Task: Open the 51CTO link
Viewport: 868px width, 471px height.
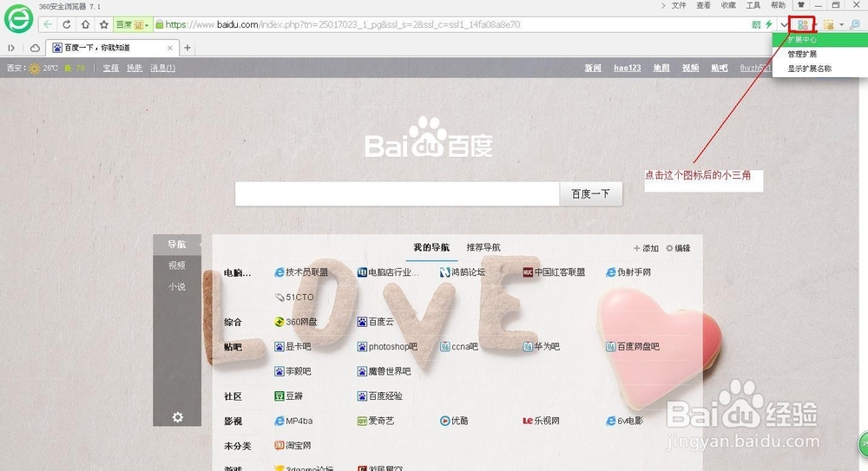Action: click(x=294, y=298)
